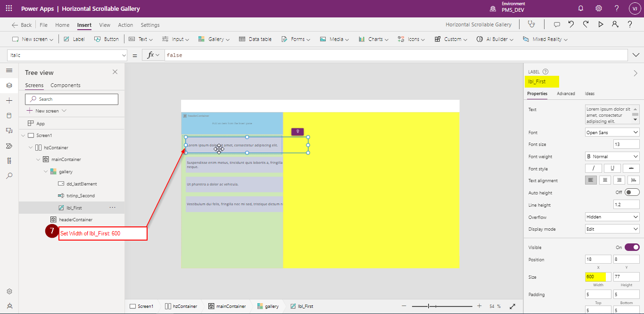Insert a Button control

tap(107, 39)
